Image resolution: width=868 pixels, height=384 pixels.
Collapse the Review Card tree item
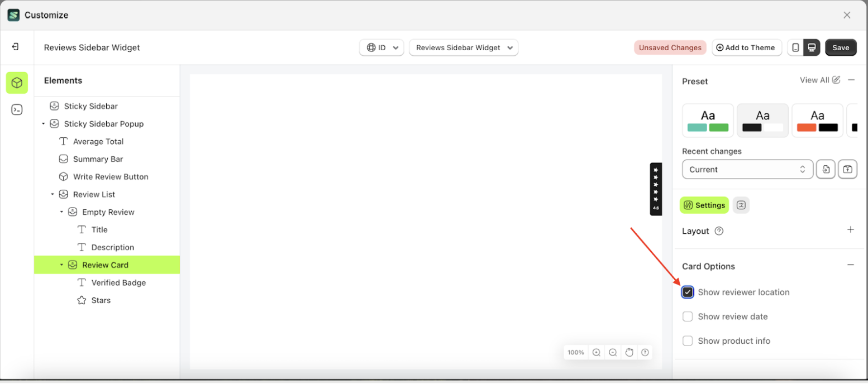(x=63, y=265)
